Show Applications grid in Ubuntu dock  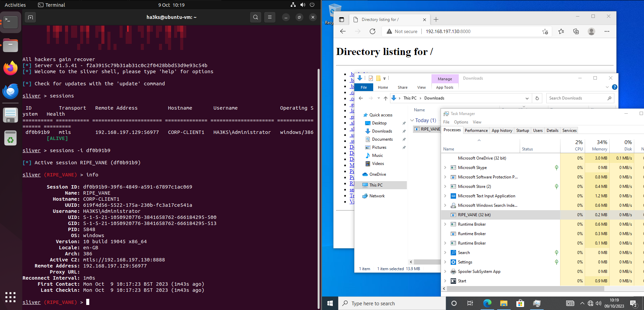click(10, 297)
